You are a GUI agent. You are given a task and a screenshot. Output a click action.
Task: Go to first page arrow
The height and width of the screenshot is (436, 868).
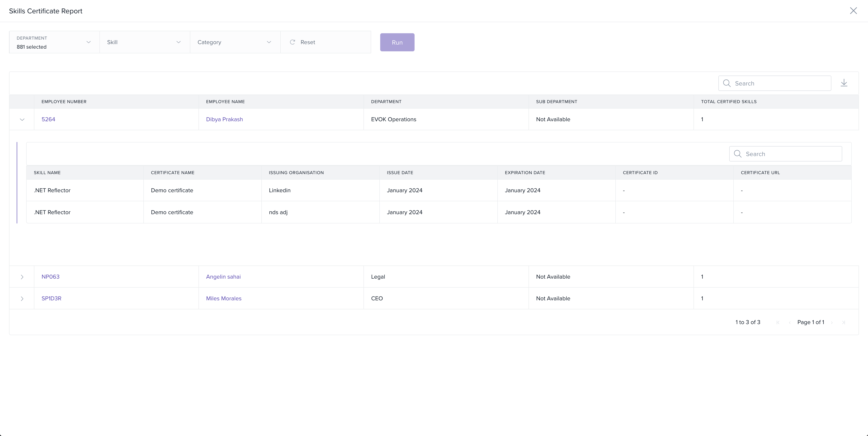pyautogui.click(x=778, y=322)
